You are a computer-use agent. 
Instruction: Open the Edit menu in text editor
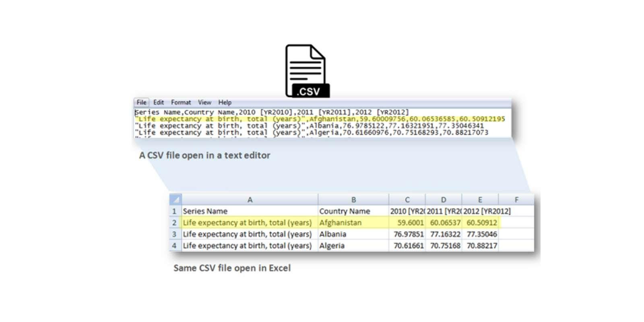point(159,103)
